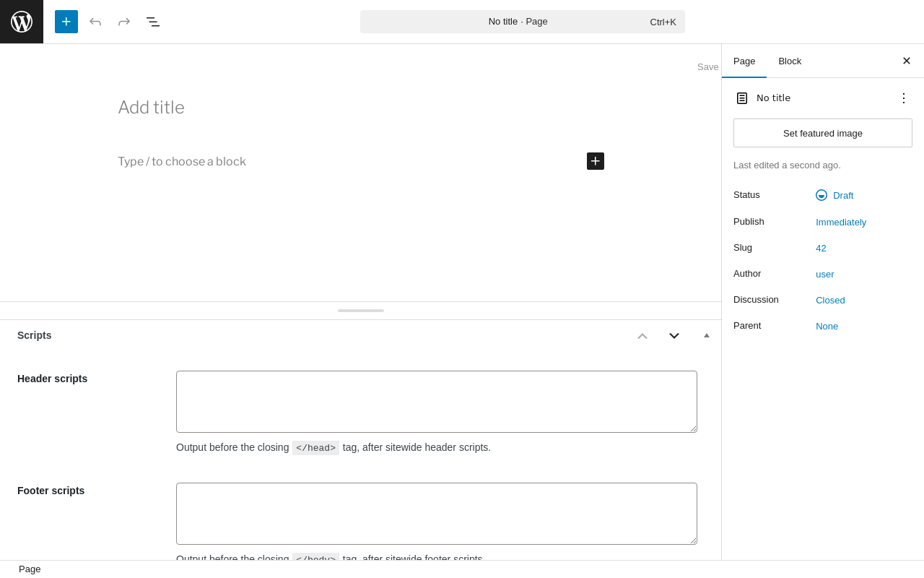Click the Set featured image button

click(823, 133)
